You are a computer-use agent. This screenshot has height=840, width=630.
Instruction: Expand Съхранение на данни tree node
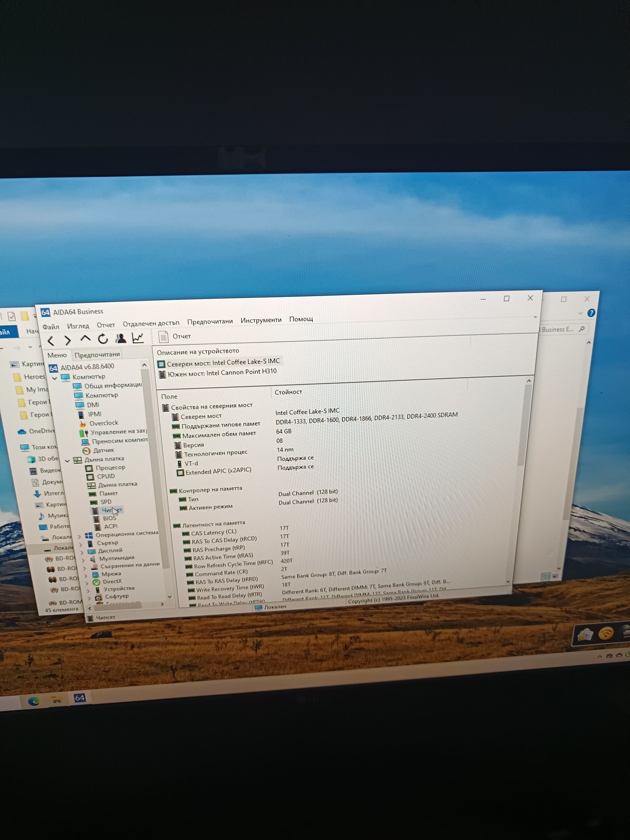tap(85, 568)
